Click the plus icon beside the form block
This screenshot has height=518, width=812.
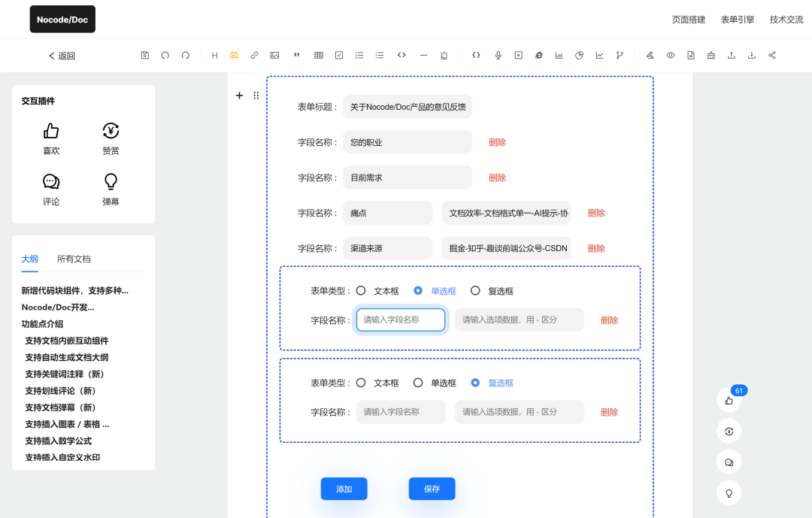click(x=239, y=95)
